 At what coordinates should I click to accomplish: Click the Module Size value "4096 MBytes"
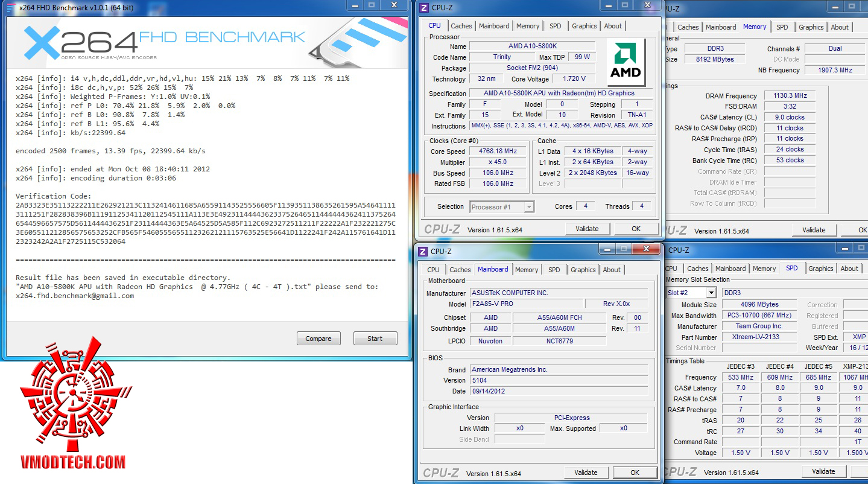758,305
